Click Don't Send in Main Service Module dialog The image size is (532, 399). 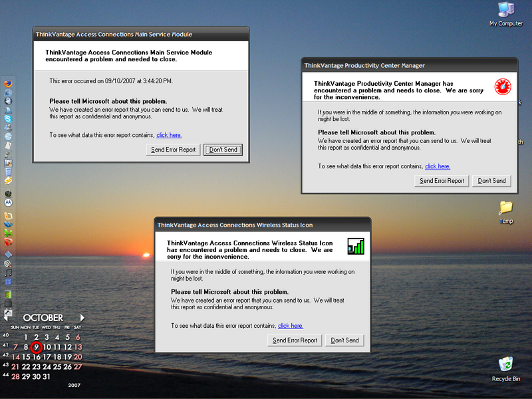[x=223, y=150]
